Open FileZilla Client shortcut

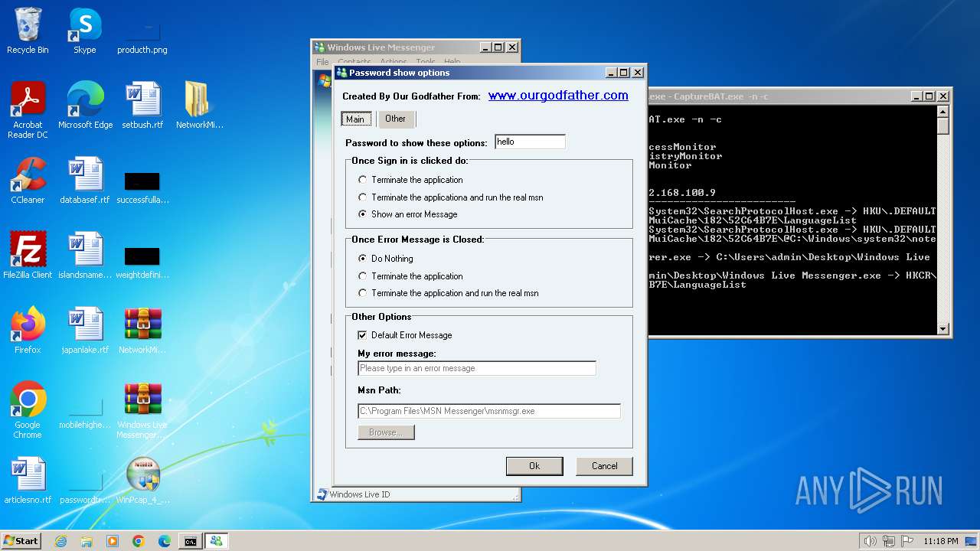28,256
